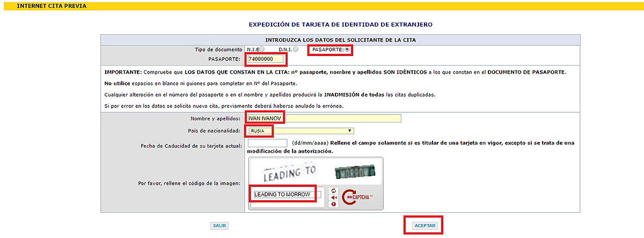Open the reCAPTCHA help question-mark icon

click(334, 204)
